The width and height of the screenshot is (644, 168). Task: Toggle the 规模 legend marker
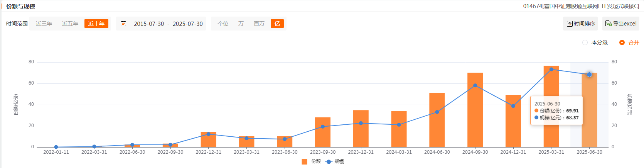pyautogui.click(x=329, y=161)
